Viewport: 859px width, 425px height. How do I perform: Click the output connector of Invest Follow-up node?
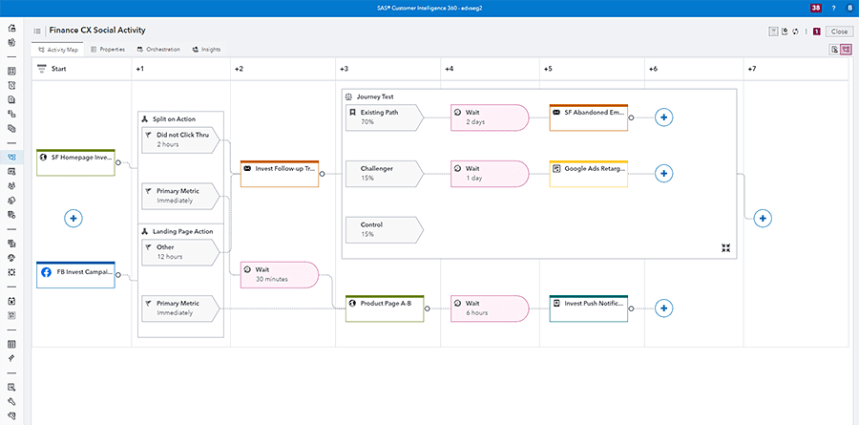322,174
